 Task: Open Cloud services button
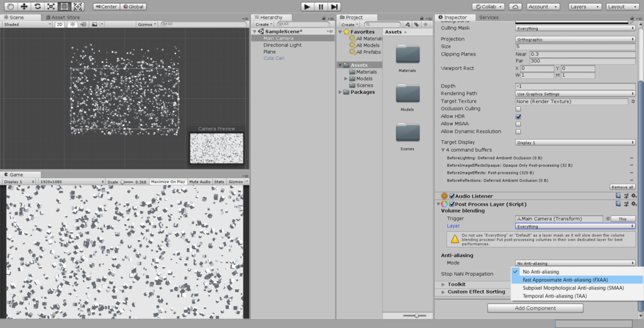click(x=515, y=6)
